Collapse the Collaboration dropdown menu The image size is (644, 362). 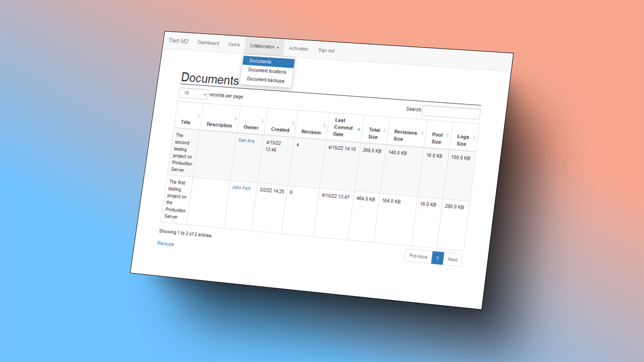[264, 47]
